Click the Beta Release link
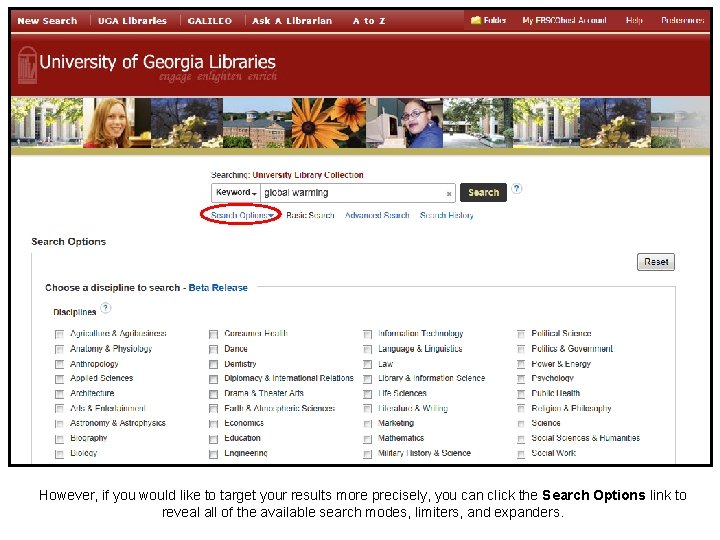Screen dimensions: 720x540 click(x=218, y=287)
